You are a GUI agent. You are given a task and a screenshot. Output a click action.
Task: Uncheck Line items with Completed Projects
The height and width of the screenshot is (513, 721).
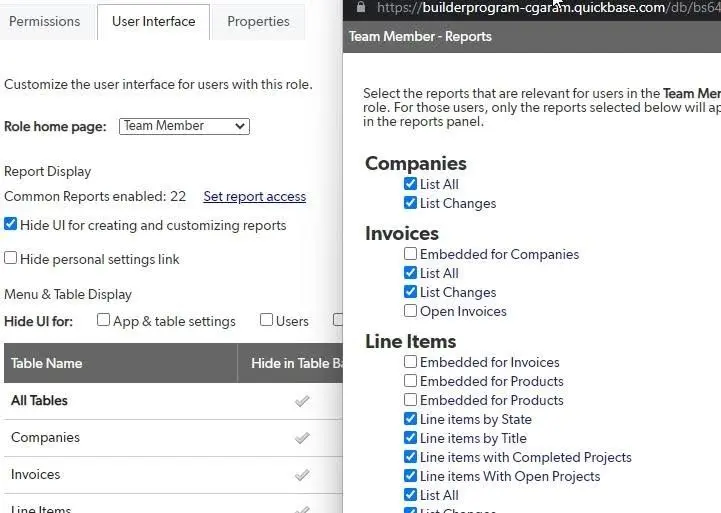(410, 457)
